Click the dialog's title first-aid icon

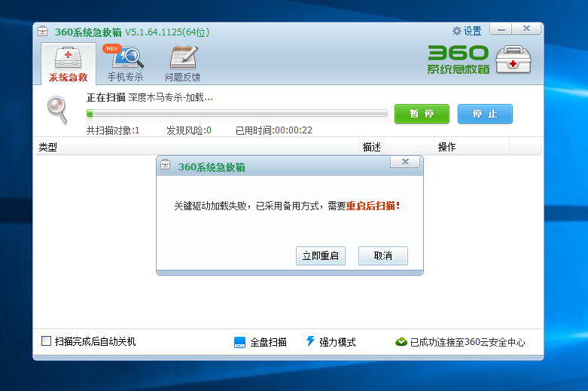pyautogui.click(x=166, y=164)
